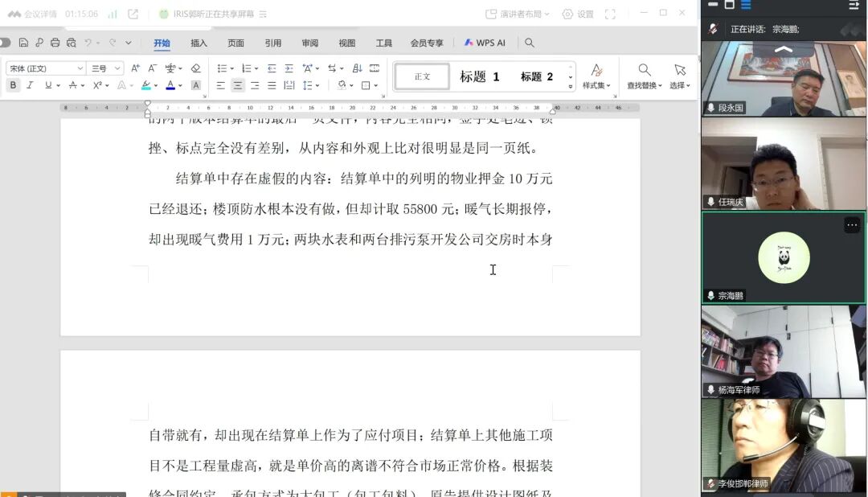Toggle Underline formatting
The image size is (868, 497).
click(48, 85)
